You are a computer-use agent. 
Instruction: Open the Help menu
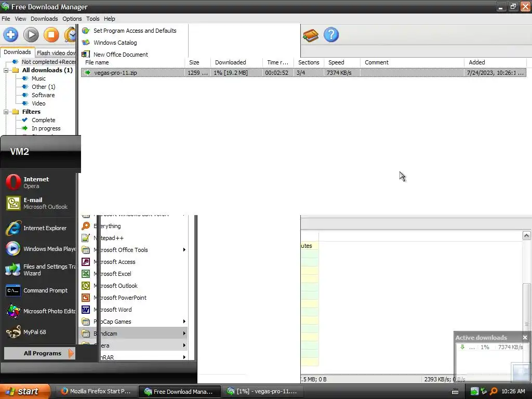coord(109,19)
